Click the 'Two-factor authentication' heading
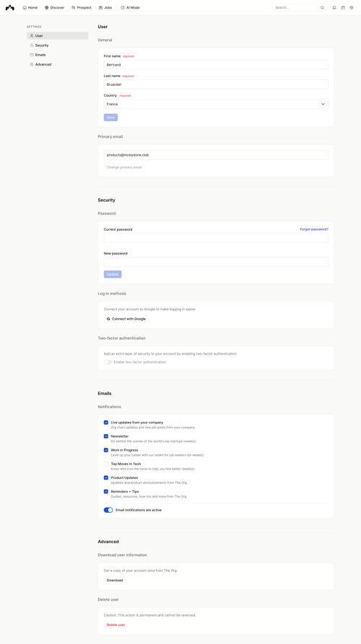 click(122, 338)
